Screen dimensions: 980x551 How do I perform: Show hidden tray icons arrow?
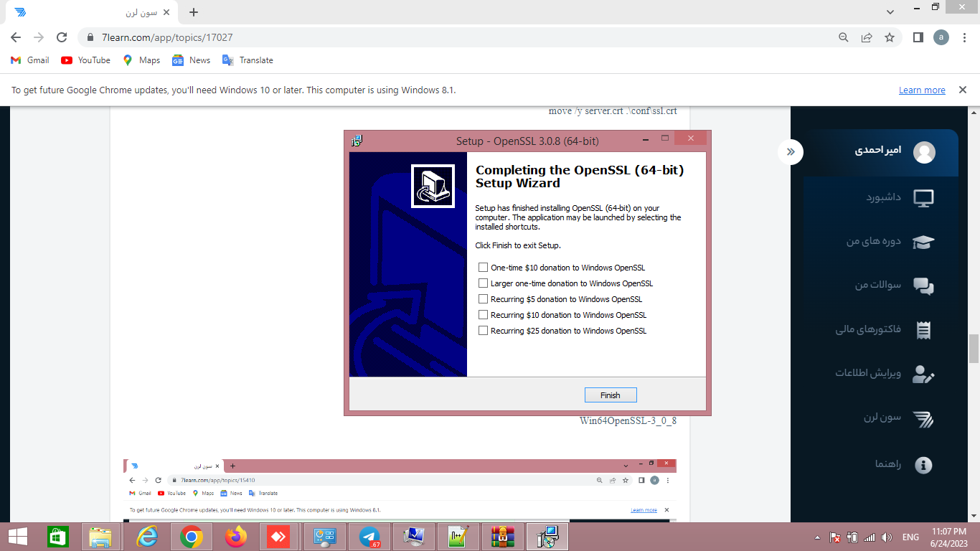pyautogui.click(x=817, y=537)
